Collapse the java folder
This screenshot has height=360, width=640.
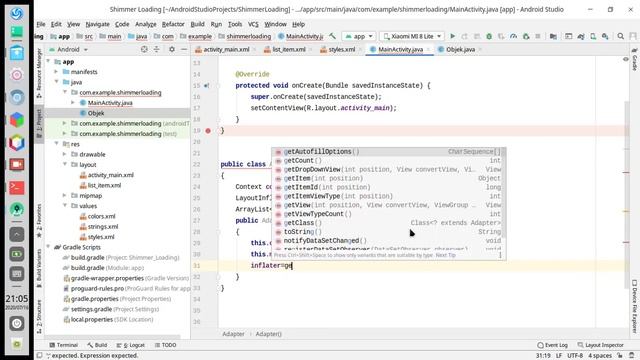pos(56,82)
